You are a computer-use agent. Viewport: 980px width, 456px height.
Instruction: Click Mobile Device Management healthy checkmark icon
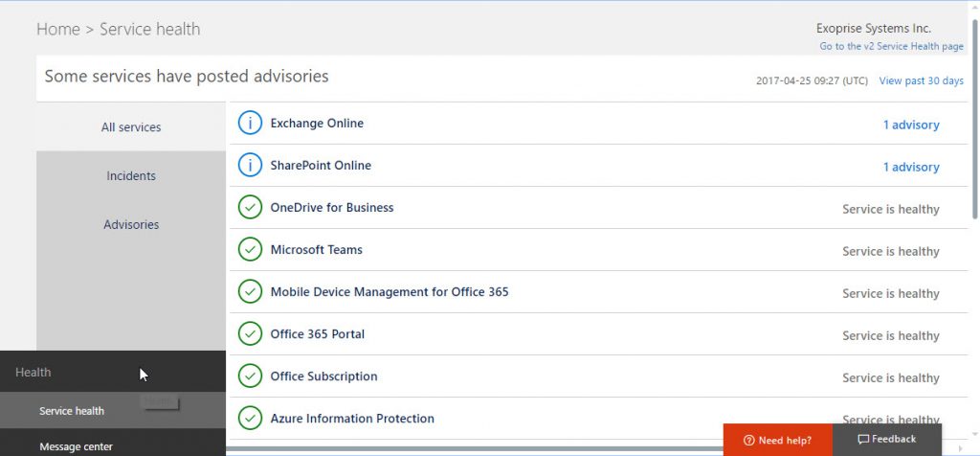tap(250, 291)
